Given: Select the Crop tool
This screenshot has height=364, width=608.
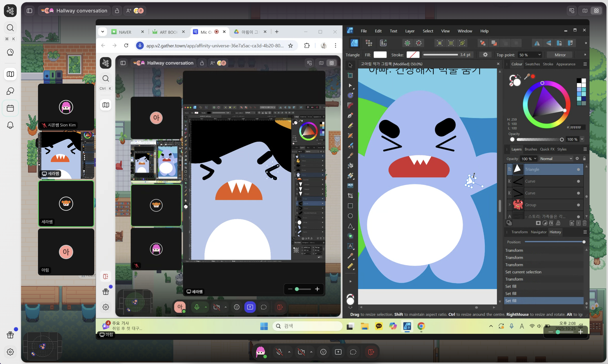Looking at the screenshot, I should coord(350,196).
